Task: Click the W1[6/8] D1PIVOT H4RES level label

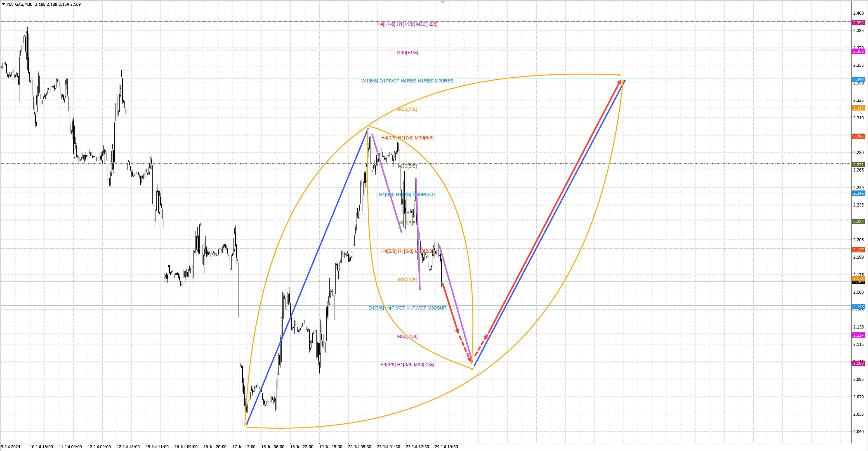Action: 407,81
